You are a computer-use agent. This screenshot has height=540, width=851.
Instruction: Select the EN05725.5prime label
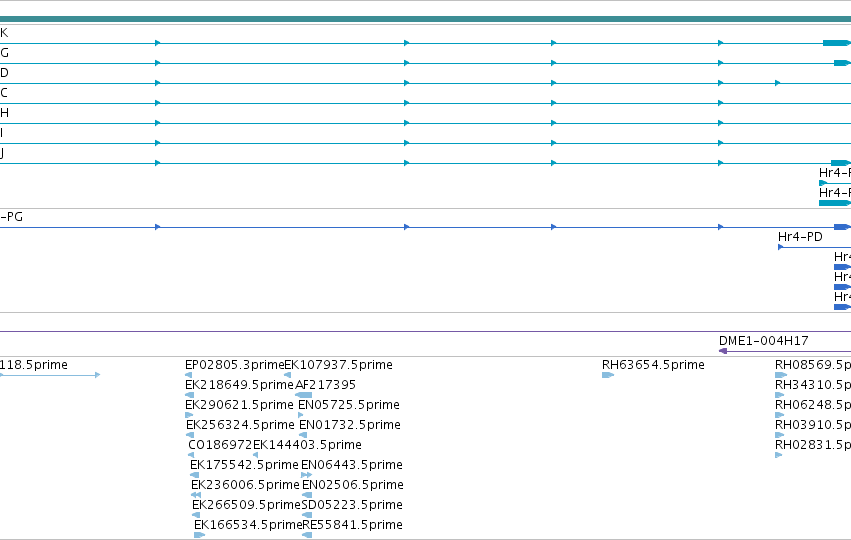(349, 405)
